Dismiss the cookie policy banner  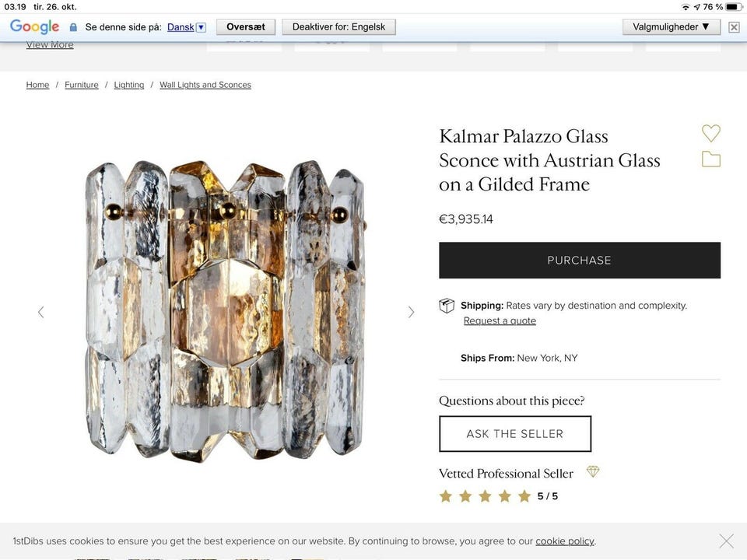[726, 541]
